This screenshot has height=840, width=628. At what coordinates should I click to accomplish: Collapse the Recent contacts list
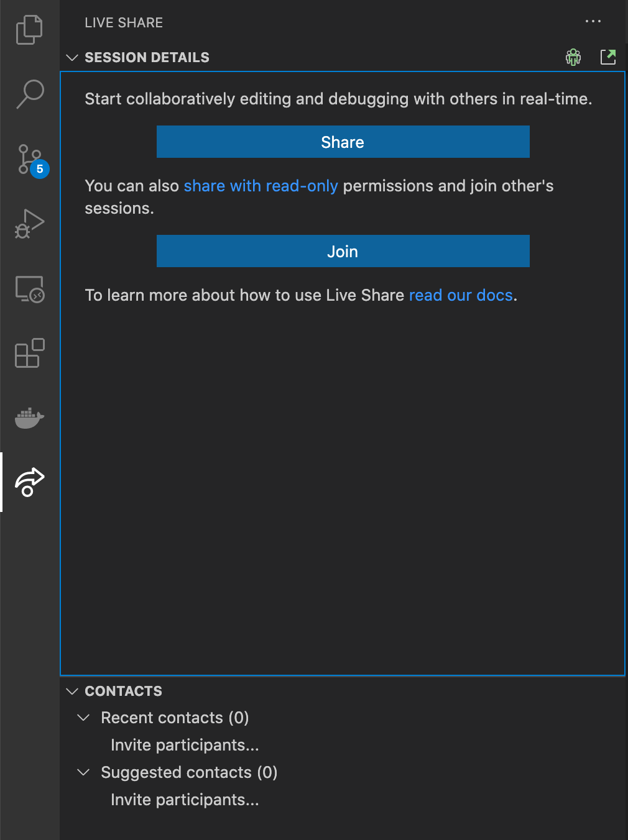85,718
